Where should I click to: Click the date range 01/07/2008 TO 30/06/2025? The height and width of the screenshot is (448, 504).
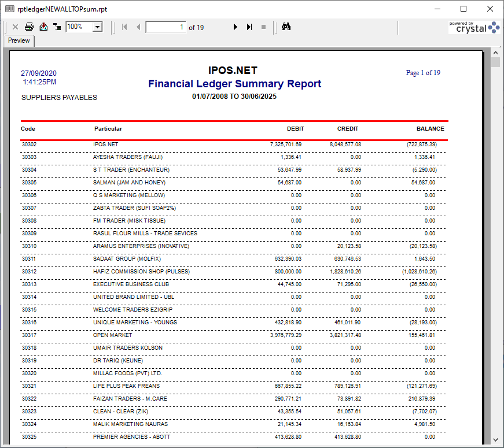pyautogui.click(x=234, y=97)
